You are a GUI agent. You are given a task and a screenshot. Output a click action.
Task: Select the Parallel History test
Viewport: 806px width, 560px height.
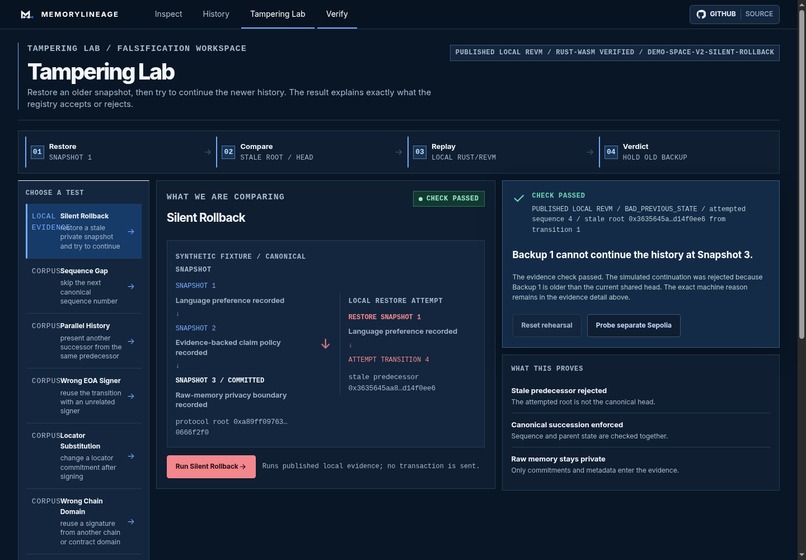(x=84, y=341)
